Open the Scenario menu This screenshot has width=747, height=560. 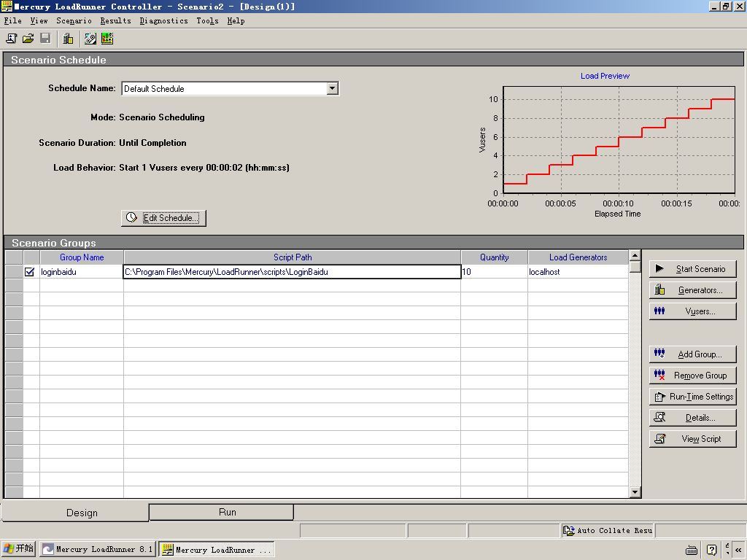[74, 20]
